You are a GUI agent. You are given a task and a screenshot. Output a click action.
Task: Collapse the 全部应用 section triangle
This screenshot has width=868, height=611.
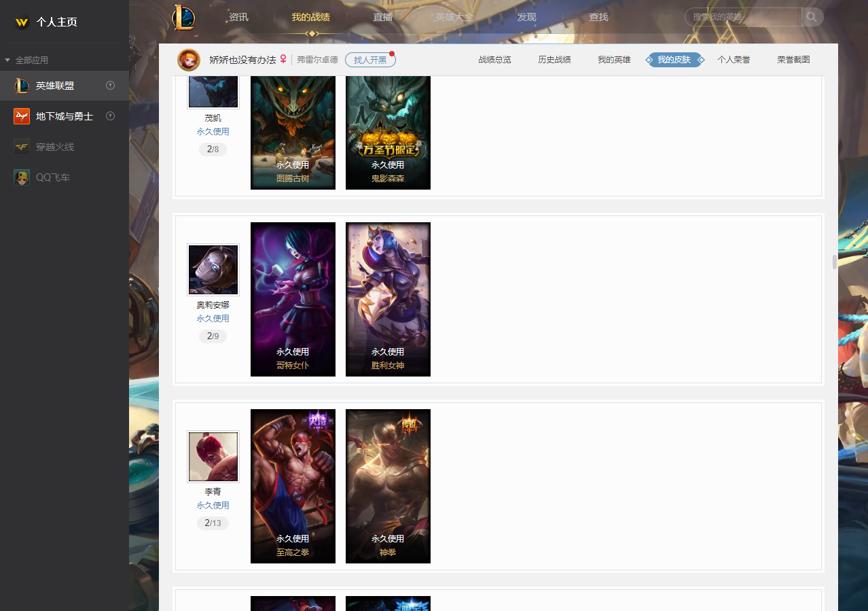7,60
